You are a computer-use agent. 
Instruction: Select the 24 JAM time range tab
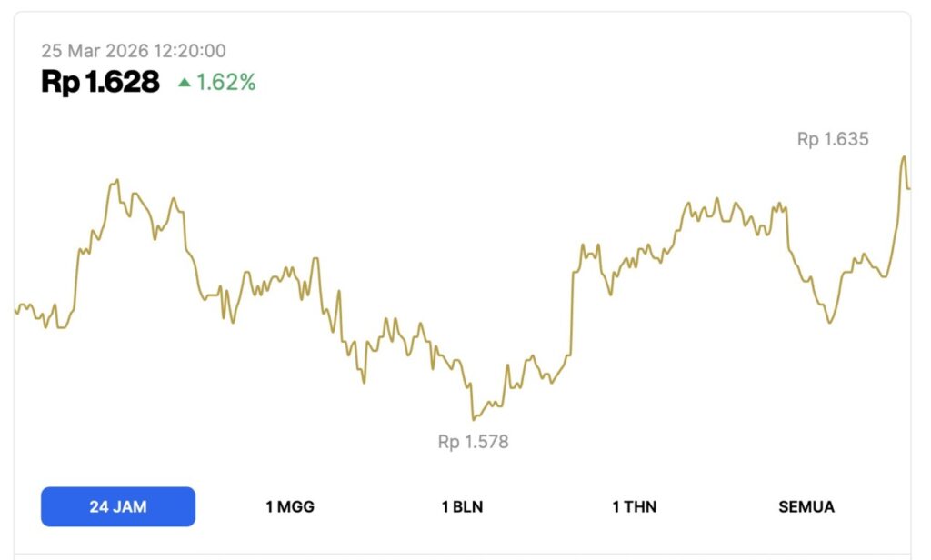tap(118, 506)
